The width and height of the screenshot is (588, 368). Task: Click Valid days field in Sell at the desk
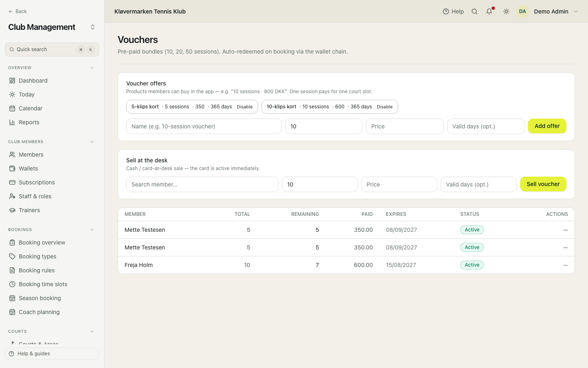pyautogui.click(x=479, y=184)
